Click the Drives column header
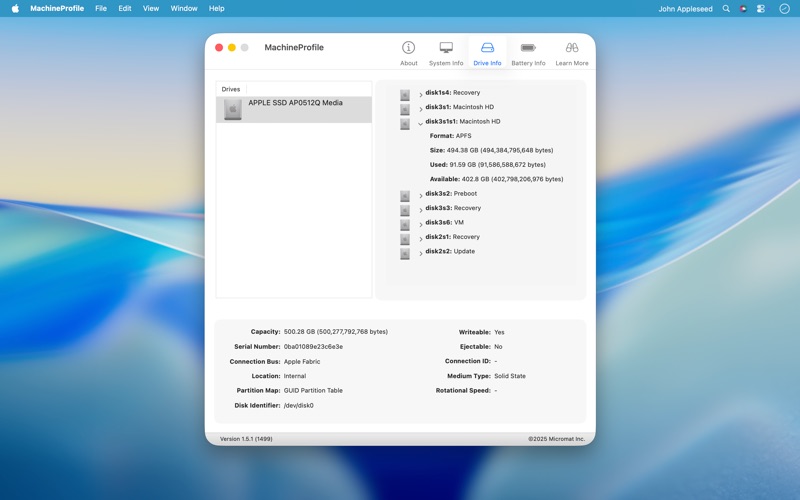 click(x=231, y=89)
